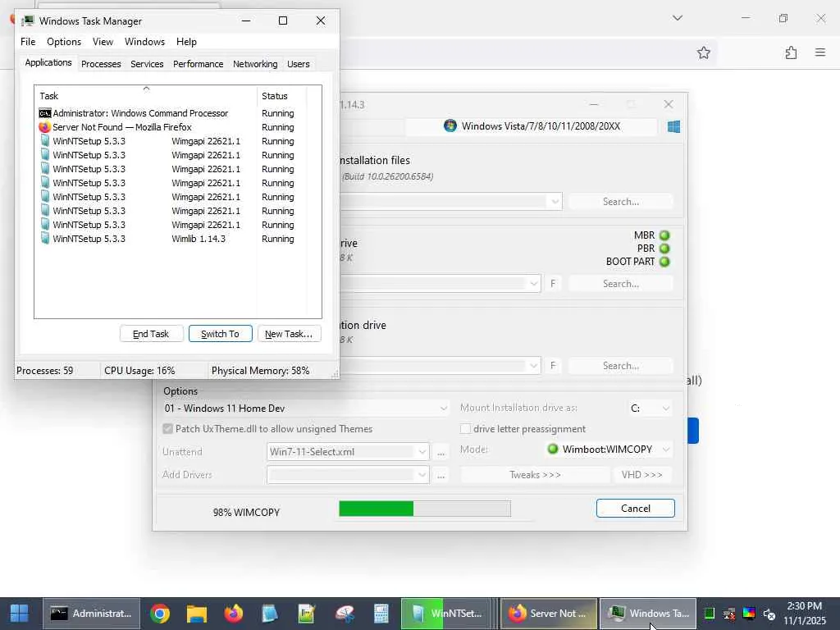Open the Firefox hamburger application menu
This screenshot has width=840, height=630.
820,52
